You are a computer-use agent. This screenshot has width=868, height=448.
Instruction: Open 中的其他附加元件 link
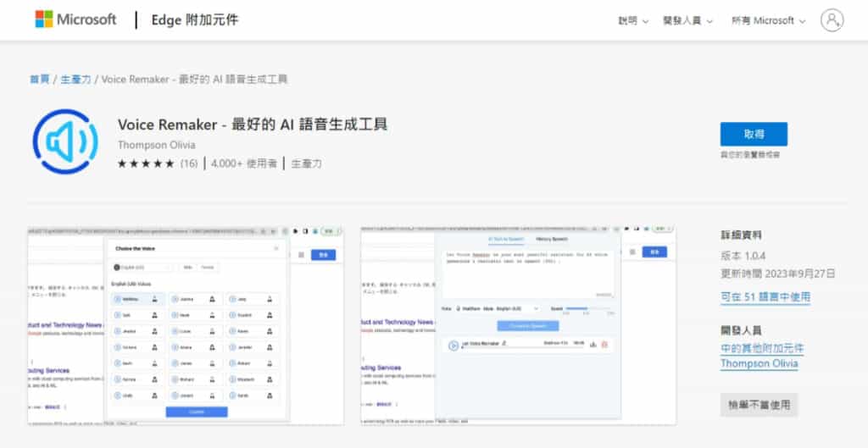tap(762, 348)
